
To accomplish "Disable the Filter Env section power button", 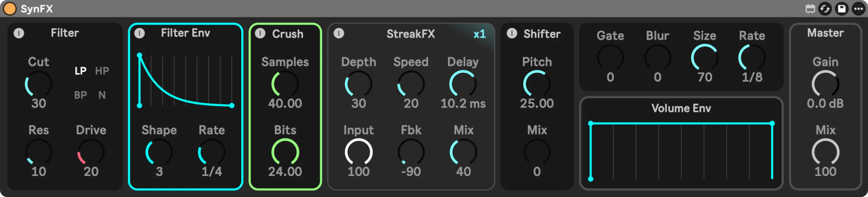I will pyautogui.click(x=139, y=33).
